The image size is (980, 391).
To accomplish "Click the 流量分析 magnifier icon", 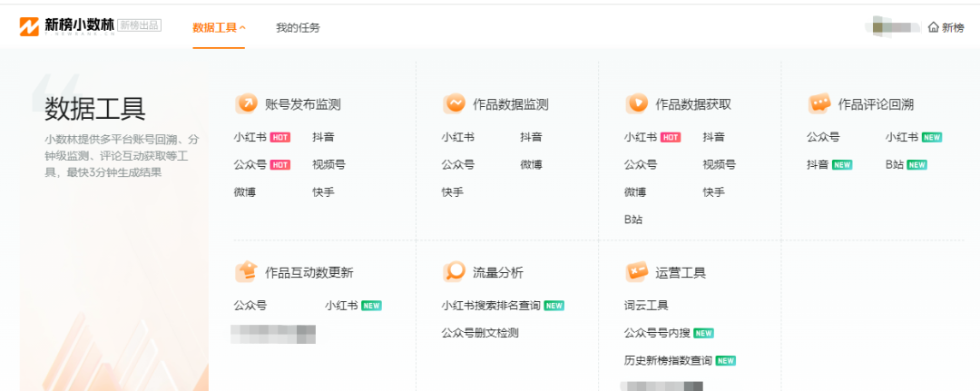I will click(x=454, y=271).
